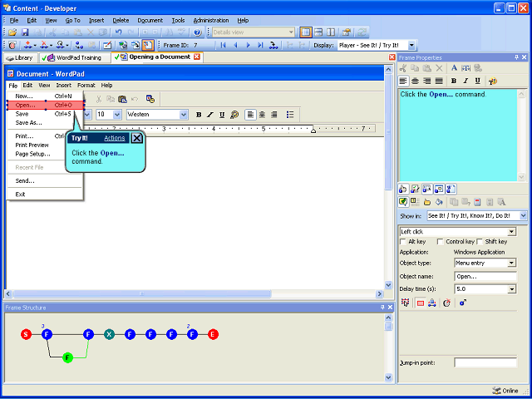The image size is (532, 399).
Task: Click the red rectangle highlight icon
Action: coord(421,303)
